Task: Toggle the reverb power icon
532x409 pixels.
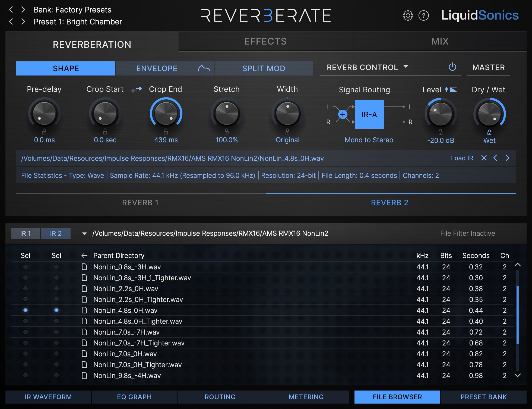Action: coord(452,67)
